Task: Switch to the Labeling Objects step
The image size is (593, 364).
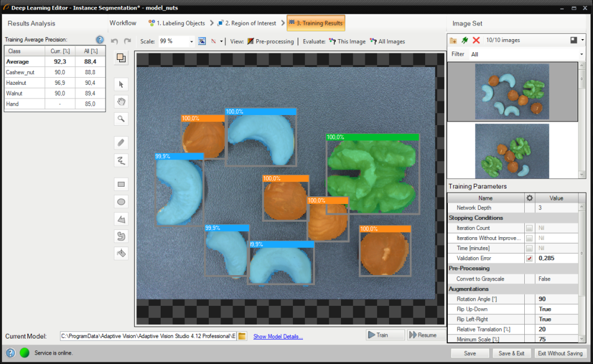Action: tap(177, 23)
